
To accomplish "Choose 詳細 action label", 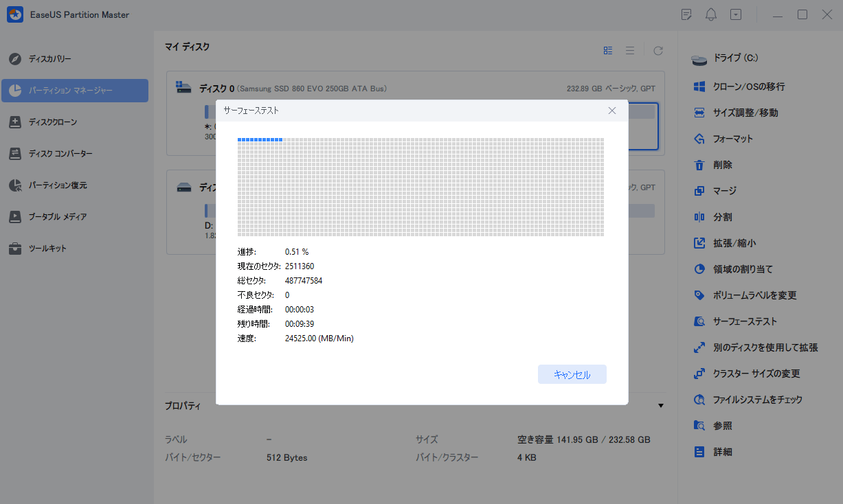I will tap(723, 452).
